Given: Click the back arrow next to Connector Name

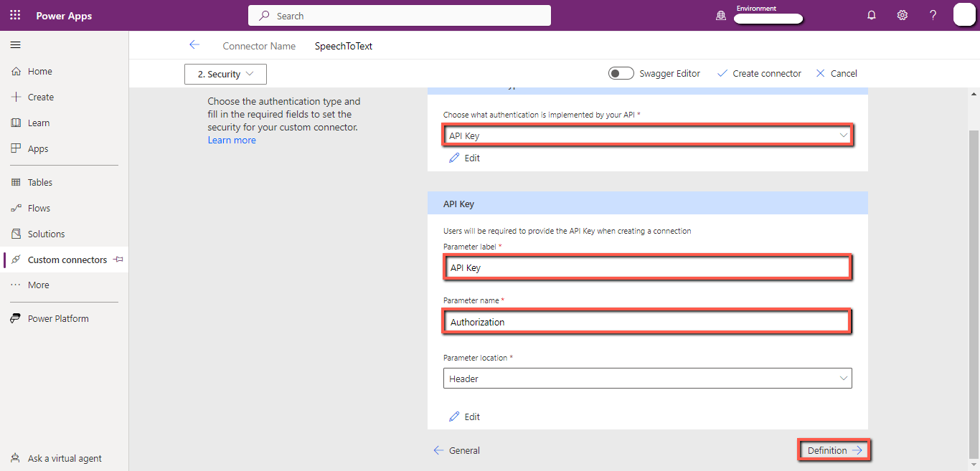Looking at the screenshot, I should [x=194, y=44].
